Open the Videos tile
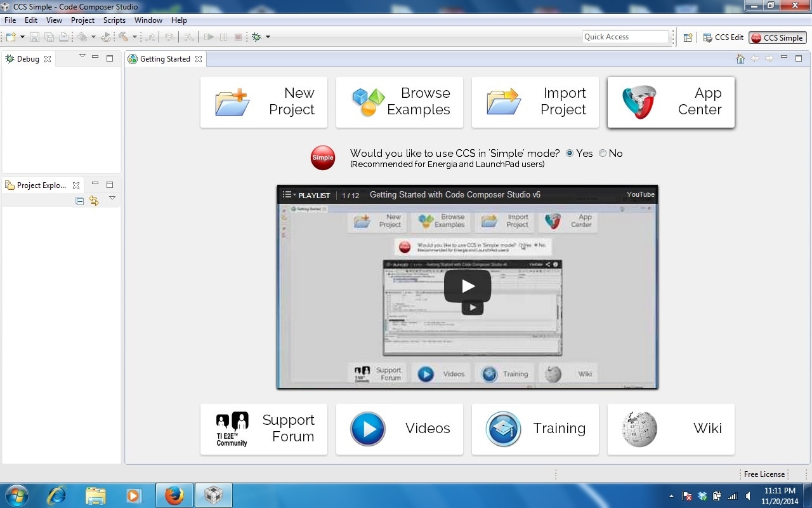The width and height of the screenshot is (812, 508). click(x=400, y=429)
